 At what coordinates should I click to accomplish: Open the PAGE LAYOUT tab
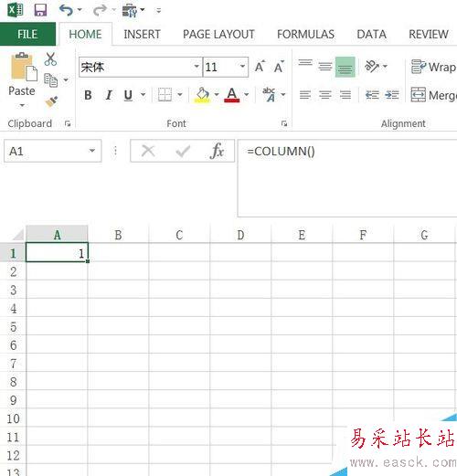click(x=218, y=34)
